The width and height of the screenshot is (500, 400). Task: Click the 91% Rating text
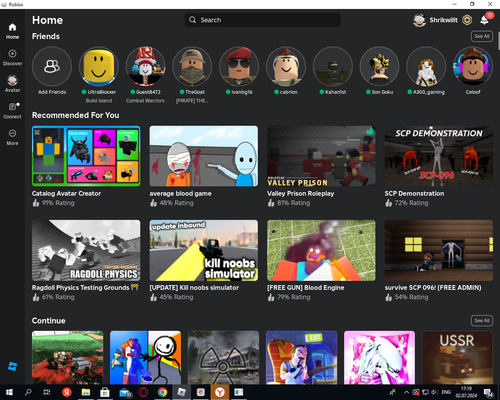click(x=58, y=203)
